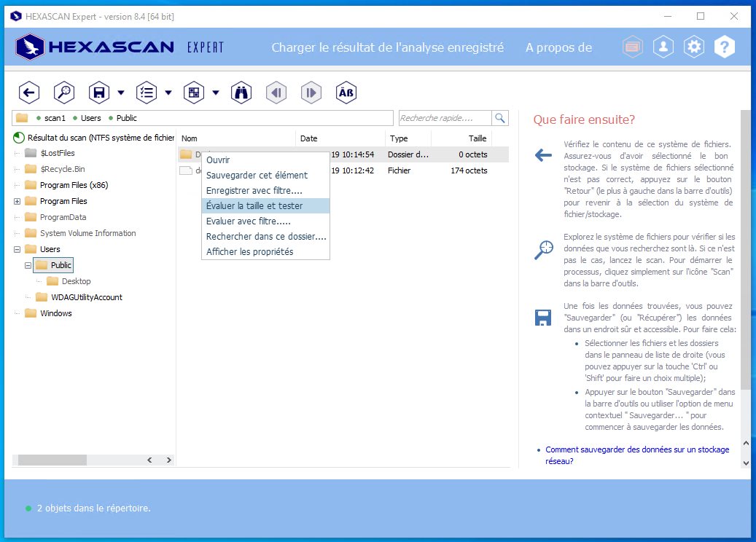This screenshot has width=756, height=542.
Task: Select Windows folder in tree
Action: [x=48, y=313]
